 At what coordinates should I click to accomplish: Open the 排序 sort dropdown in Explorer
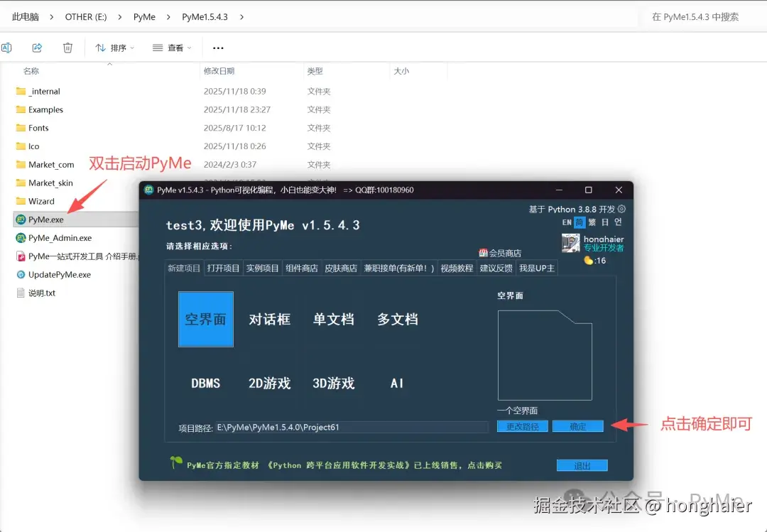[114, 48]
